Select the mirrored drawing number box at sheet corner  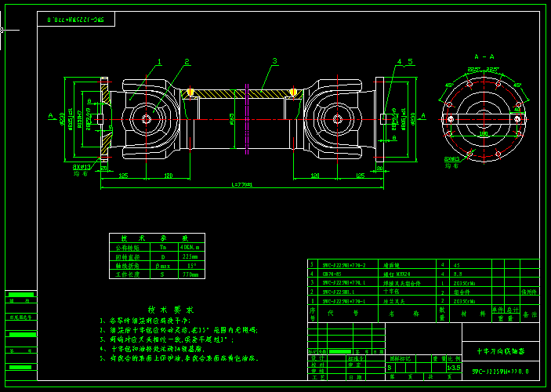click(x=76, y=20)
